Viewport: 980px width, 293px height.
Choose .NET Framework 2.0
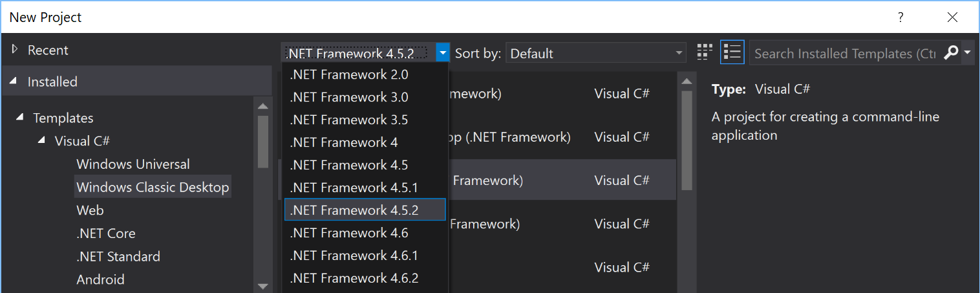tap(365, 74)
